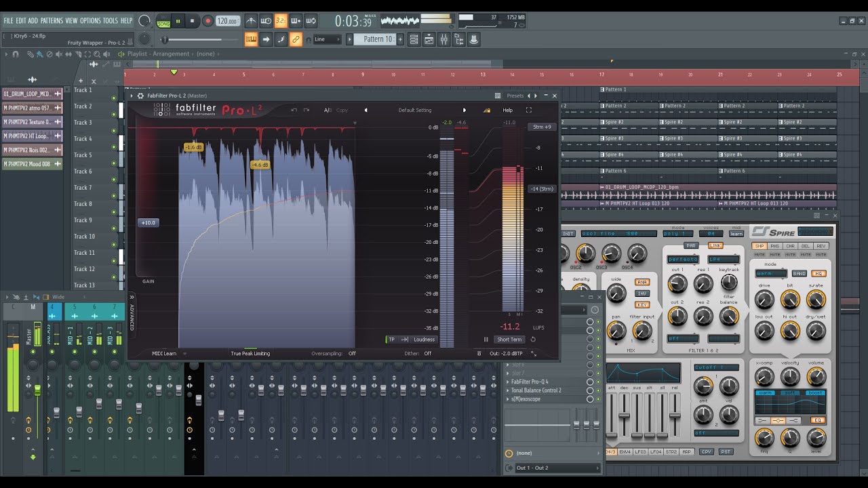Go to previous Pro-L 2 preset arrow
The height and width of the screenshot is (488, 868).
click(366, 110)
